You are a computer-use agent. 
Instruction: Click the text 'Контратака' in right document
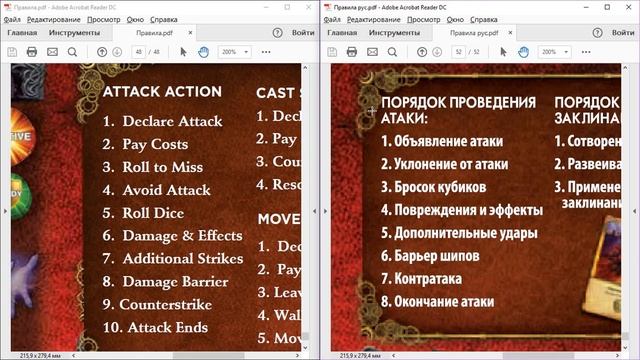tap(428, 279)
